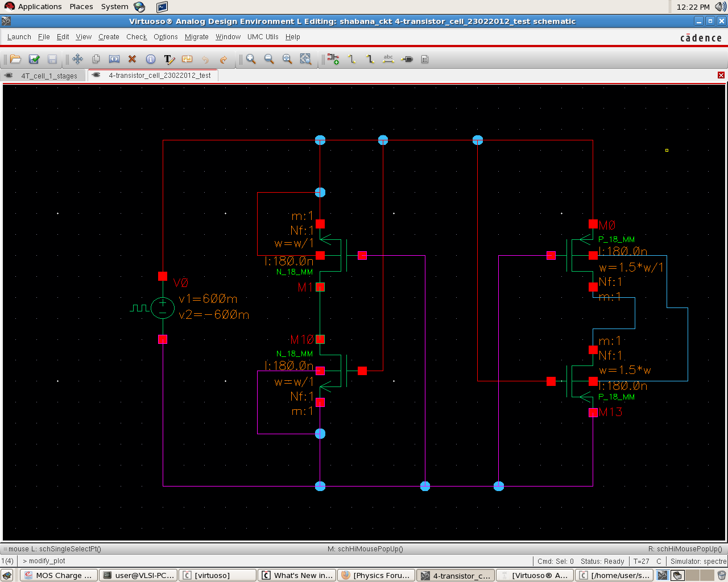This screenshot has width=728, height=582.
Task: Select the 4-transistor_cell_23022012_test tab
Action: (154, 75)
